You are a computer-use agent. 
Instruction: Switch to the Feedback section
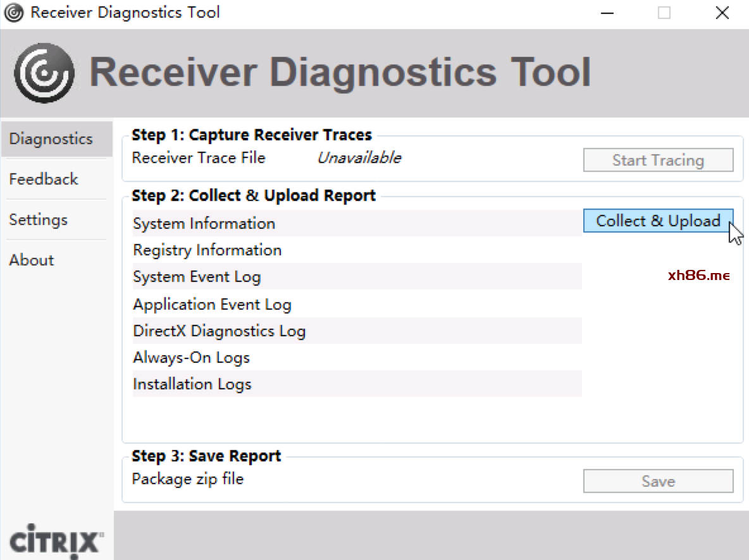[56, 180]
